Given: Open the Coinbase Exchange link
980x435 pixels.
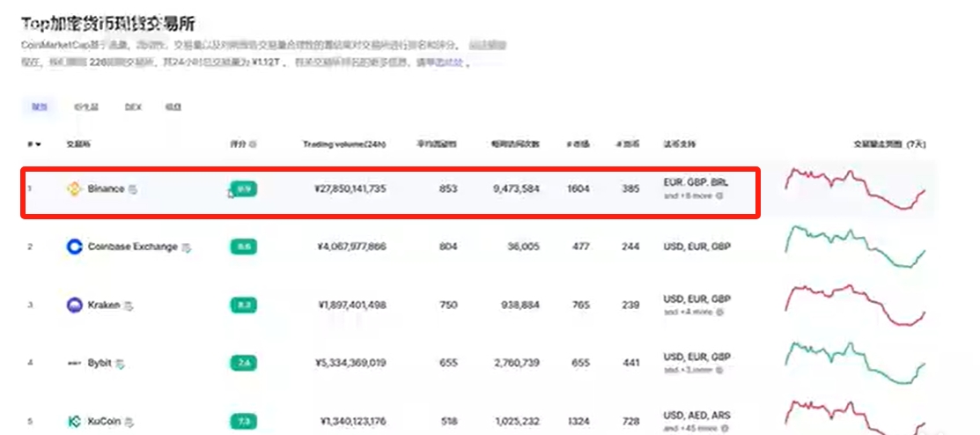Looking at the screenshot, I should click(x=132, y=247).
